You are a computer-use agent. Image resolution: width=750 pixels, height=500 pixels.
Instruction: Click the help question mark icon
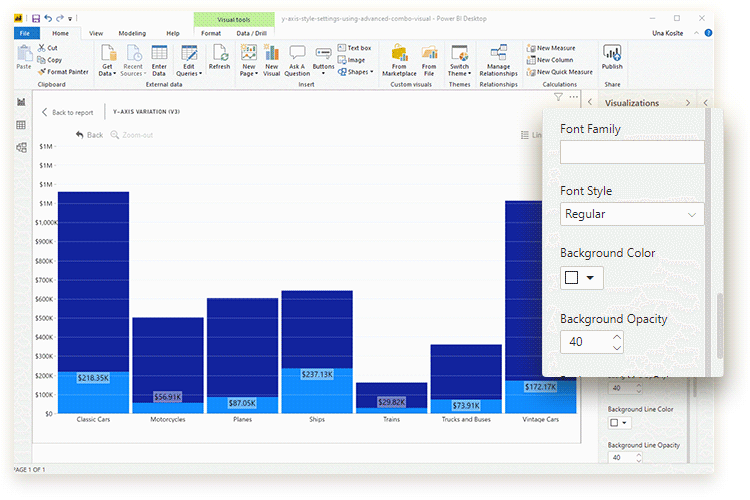pos(708,33)
